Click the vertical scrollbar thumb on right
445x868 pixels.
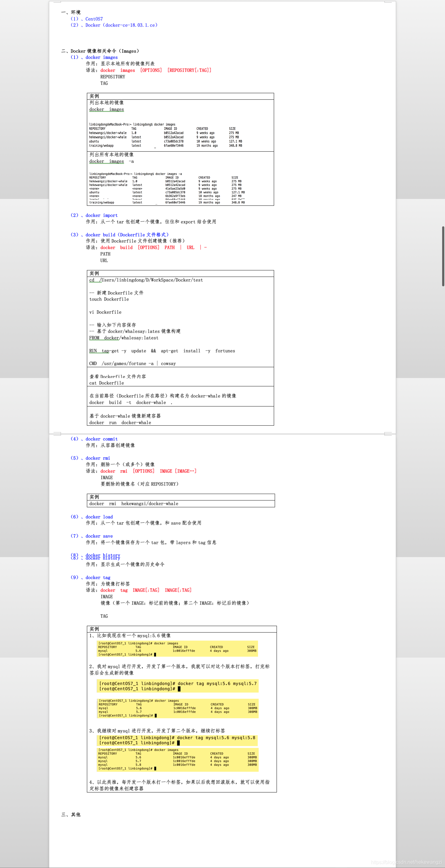443,256
